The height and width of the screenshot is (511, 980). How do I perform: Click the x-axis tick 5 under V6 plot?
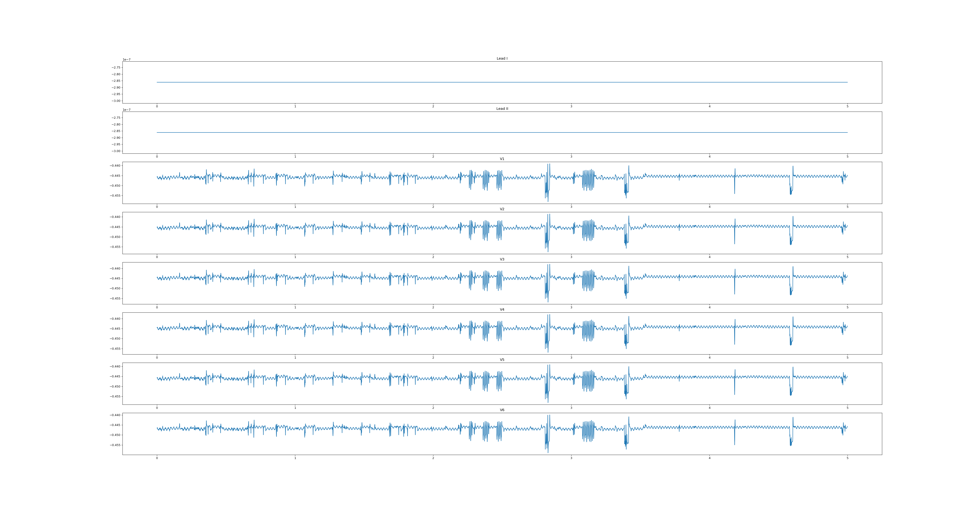tap(847, 458)
